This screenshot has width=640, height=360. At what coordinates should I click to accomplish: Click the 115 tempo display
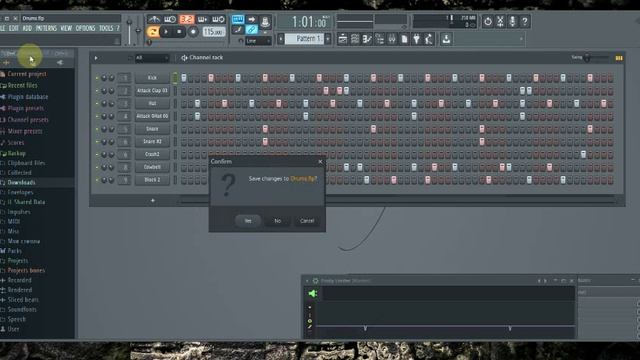tap(213, 32)
